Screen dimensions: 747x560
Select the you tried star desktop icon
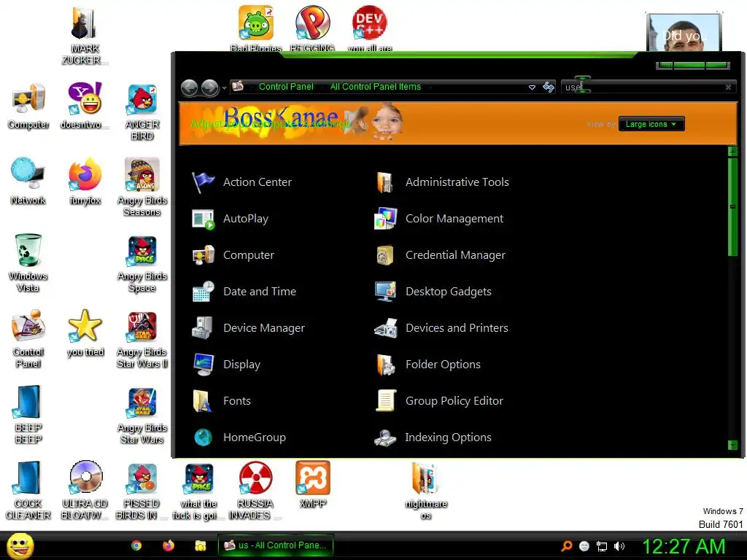(x=85, y=334)
